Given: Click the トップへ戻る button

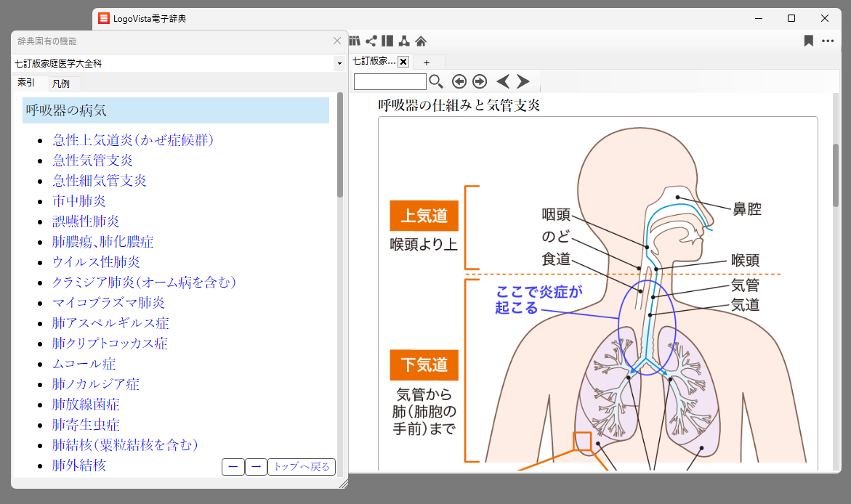Looking at the screenshot, I should pos(302,466).
